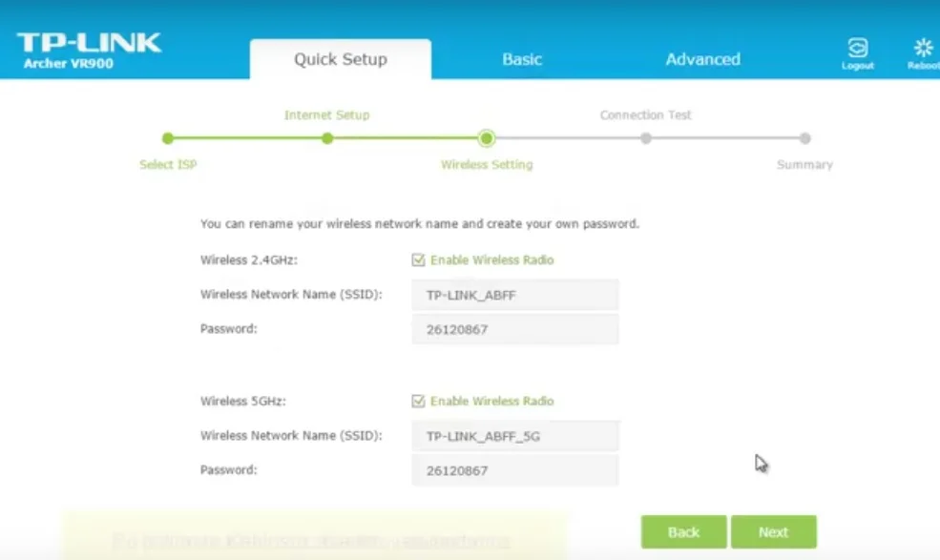This screenshot has height=560, width=940.
Task: Open the Quick Setup tab
Action: coord(341,59)
